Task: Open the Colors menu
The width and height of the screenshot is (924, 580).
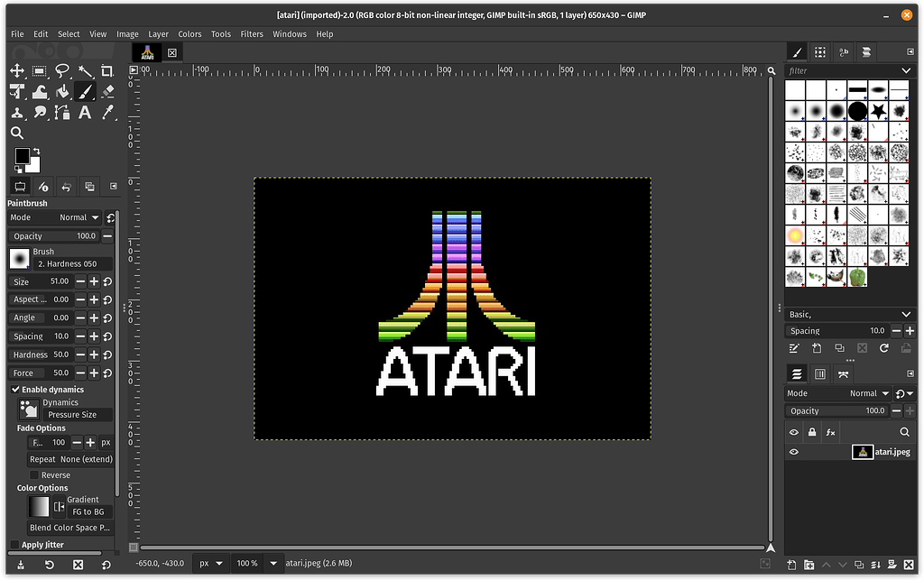Action: [189, 34]
